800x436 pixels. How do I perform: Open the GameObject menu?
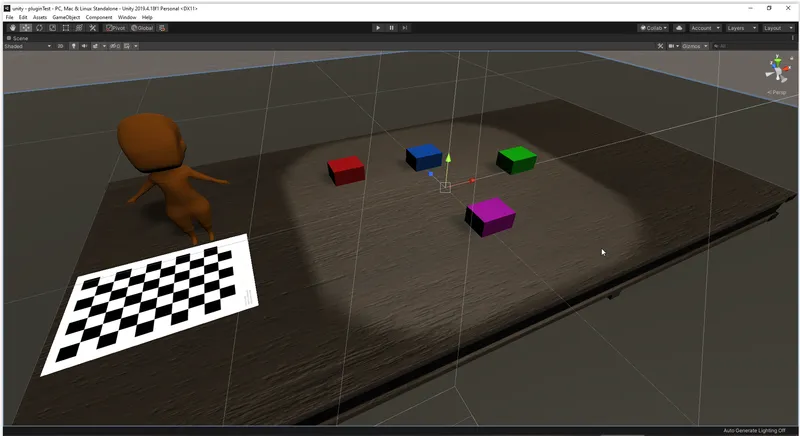(x=66, y=17)
